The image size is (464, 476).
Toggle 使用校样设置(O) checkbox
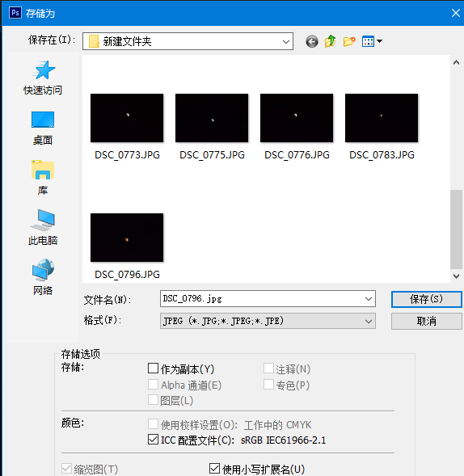click(153, 424)
